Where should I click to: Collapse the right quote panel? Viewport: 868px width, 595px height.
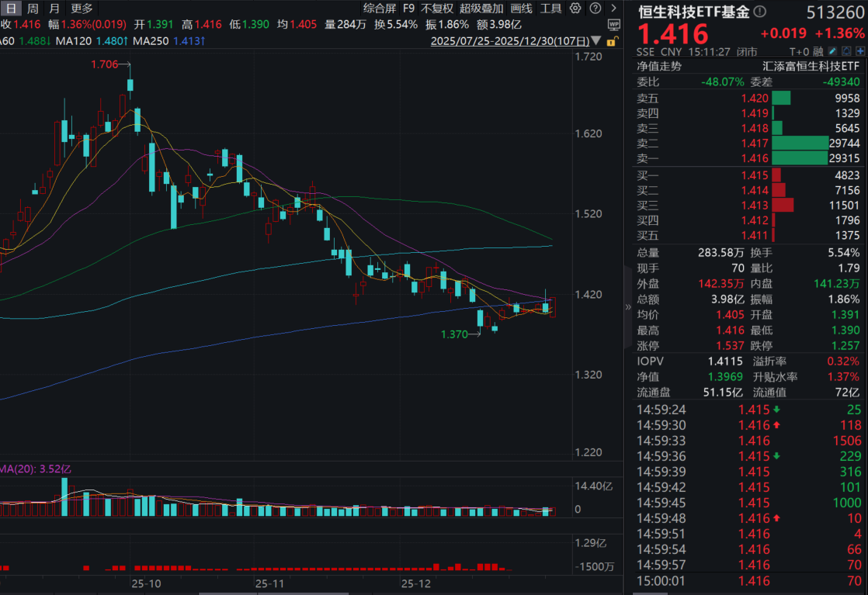[x=628, y=306]
